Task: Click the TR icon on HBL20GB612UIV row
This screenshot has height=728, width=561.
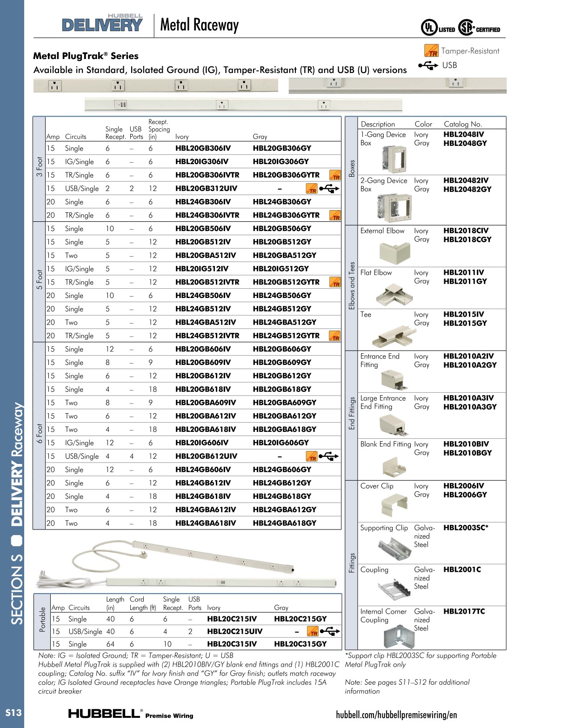Action: pyautogui.click(x=313, y=457)
